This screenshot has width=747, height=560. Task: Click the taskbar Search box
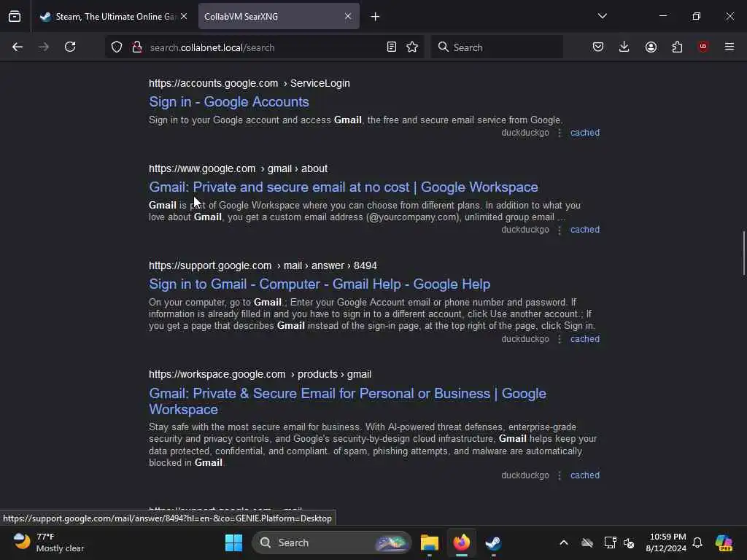coord(332,542)
